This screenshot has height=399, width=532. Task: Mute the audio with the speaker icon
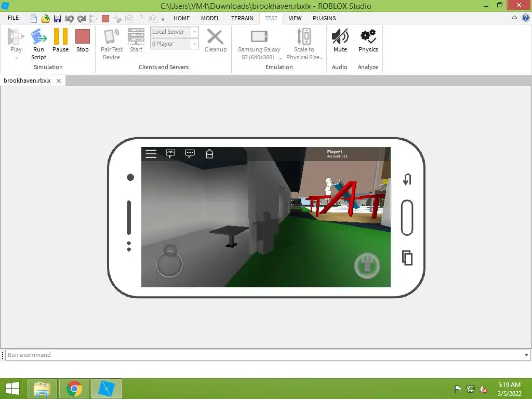tap(340, 37)
